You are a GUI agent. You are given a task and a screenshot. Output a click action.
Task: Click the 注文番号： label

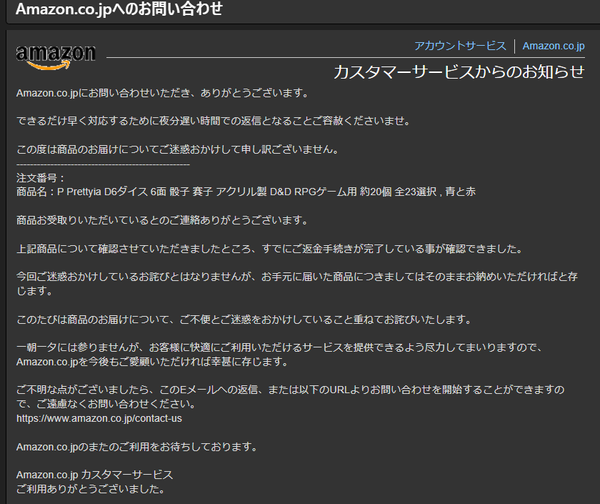pos(41,178)
